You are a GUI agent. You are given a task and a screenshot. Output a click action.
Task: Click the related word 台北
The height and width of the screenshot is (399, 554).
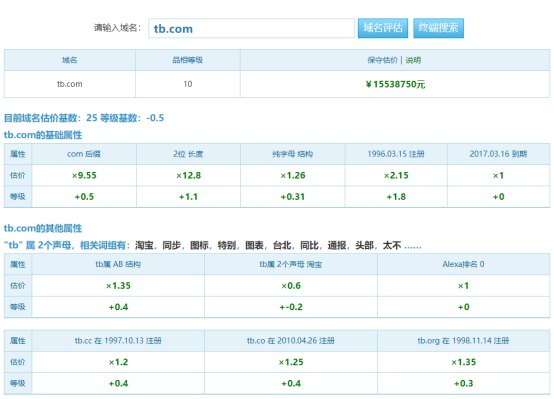pyautogui.click(x=282, y=245)
